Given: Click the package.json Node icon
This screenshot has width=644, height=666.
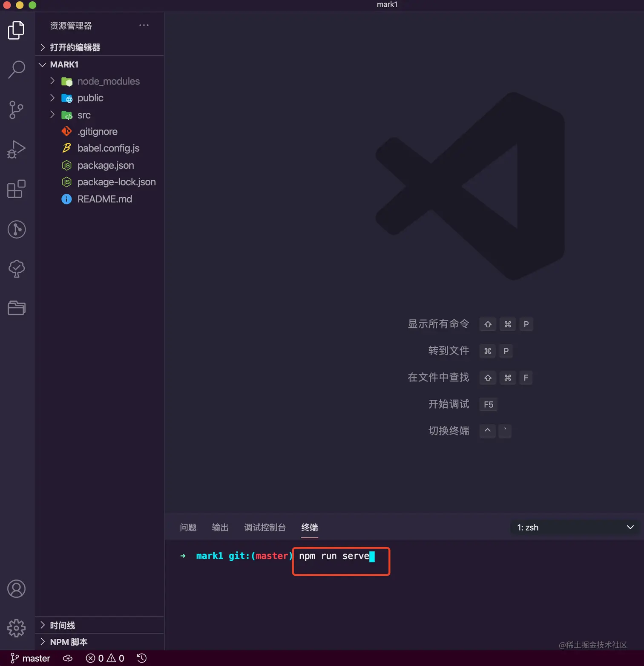Looking at the screenshot, I should tap(67, 165).
